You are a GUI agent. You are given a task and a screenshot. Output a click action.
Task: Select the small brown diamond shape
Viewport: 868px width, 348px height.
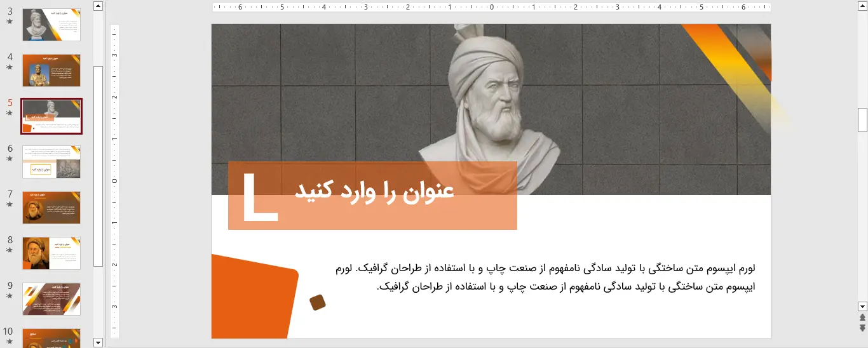318,303
